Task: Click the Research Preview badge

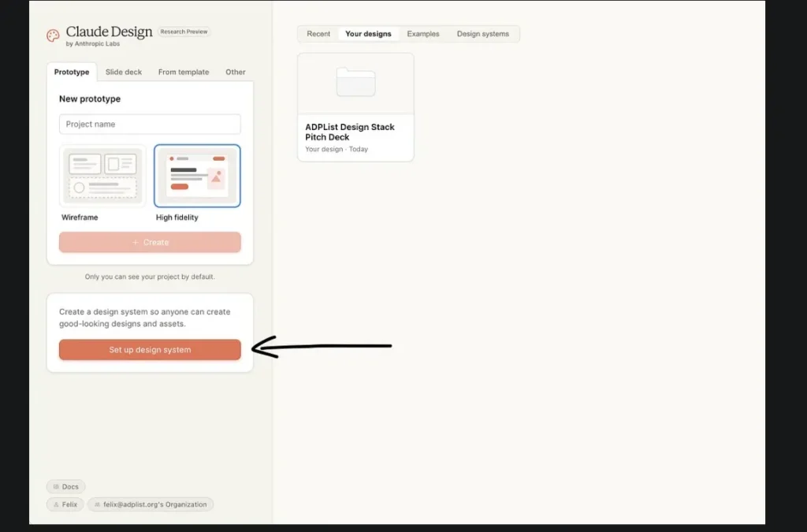Action: tap(184, 32)
